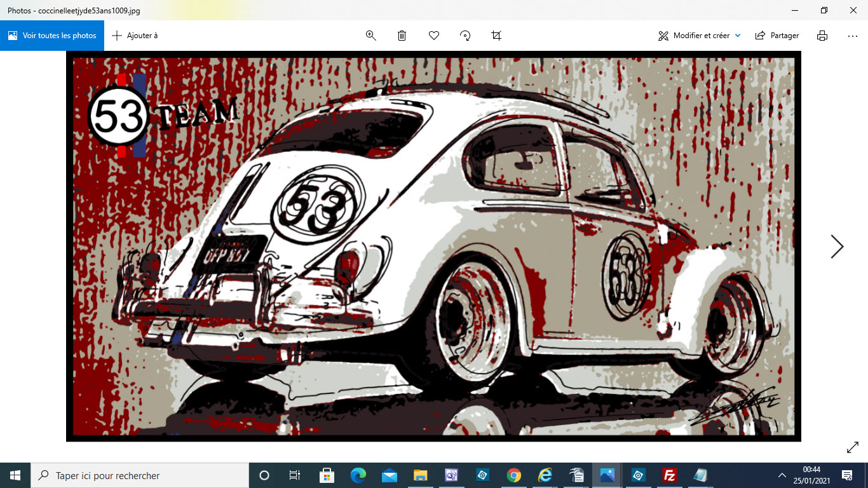The image size is (868, 488).
Task: Open File Explorer from the taskbar
Action: (421, 475)
